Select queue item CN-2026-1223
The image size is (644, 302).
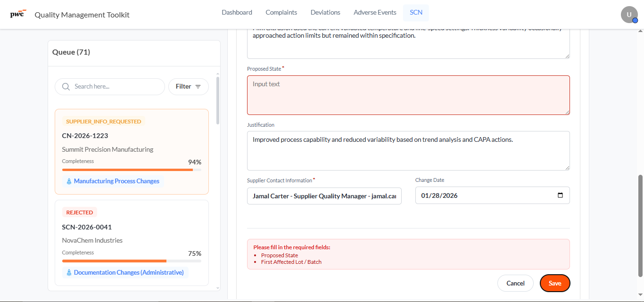click(x=132, y=152)
